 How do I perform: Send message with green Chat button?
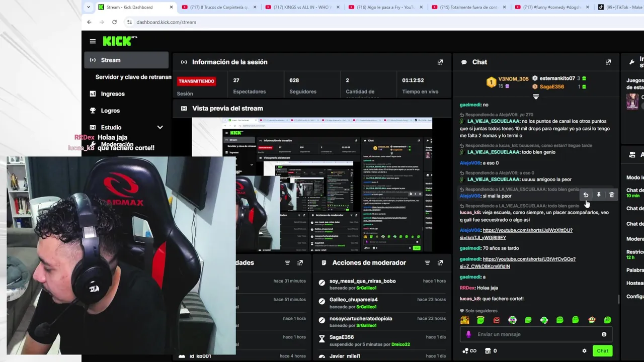click(x=602, y=351)
